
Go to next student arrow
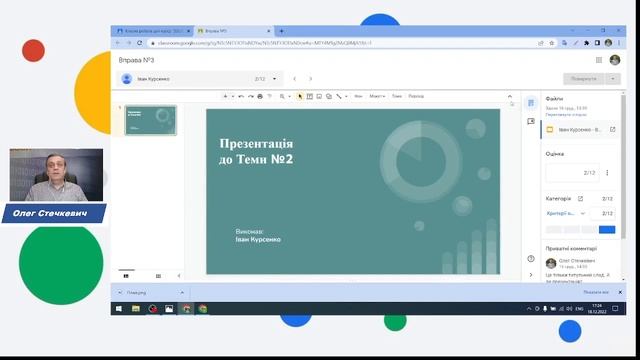pyautogui.click(x=310, y=79)
